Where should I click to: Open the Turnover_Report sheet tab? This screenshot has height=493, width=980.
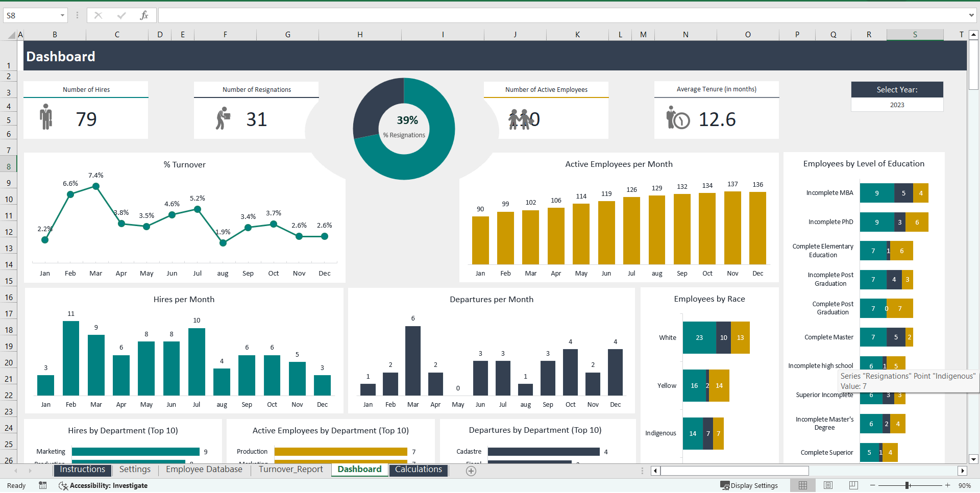tap(290, 470)
